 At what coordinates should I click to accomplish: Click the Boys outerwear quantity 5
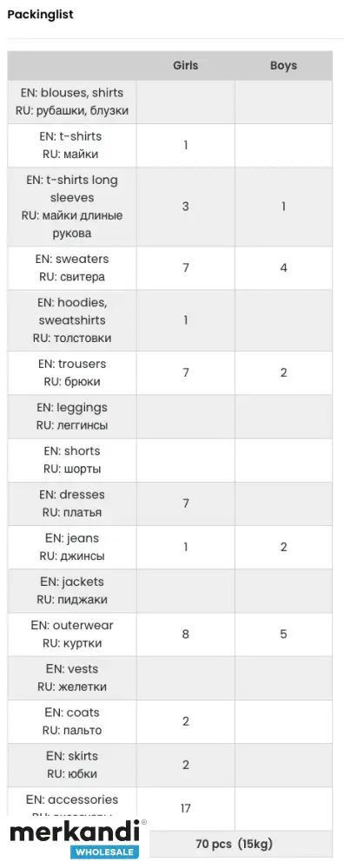283,634
